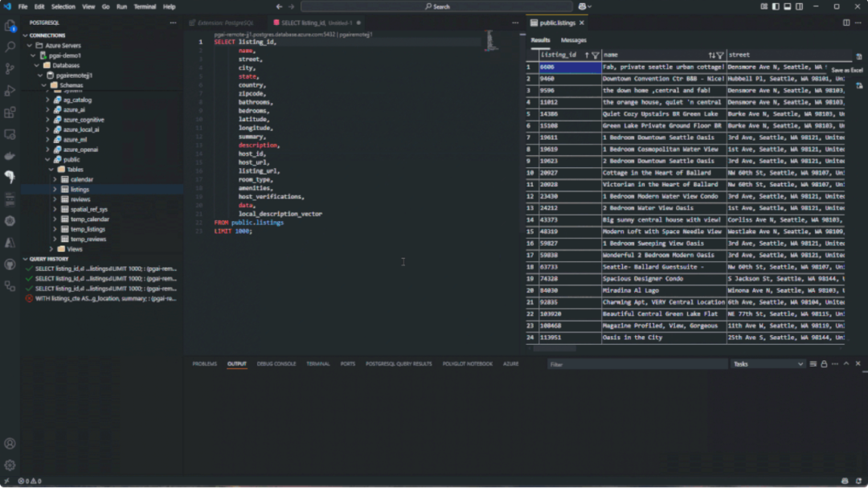Open the failed WITH listings_cte query history entry

[102, 298]
